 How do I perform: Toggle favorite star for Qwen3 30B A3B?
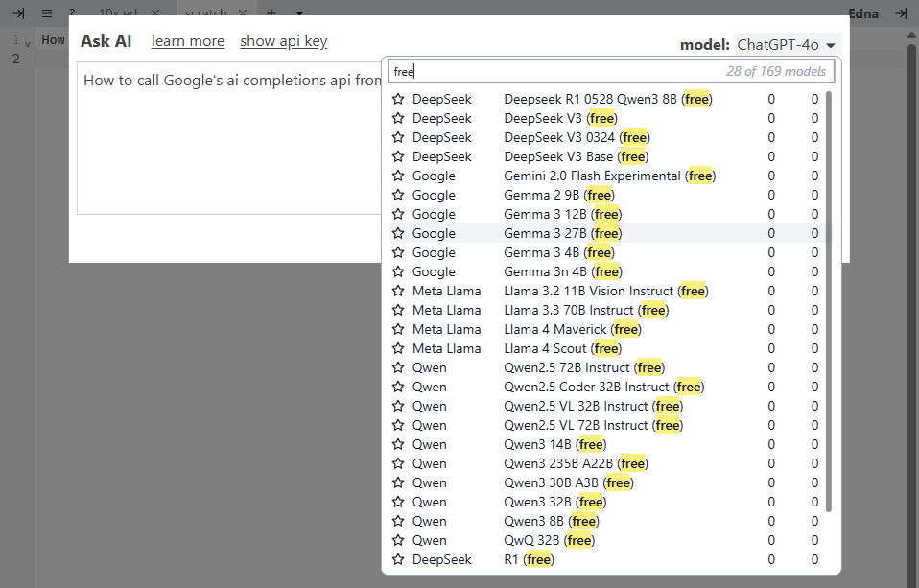398,483
